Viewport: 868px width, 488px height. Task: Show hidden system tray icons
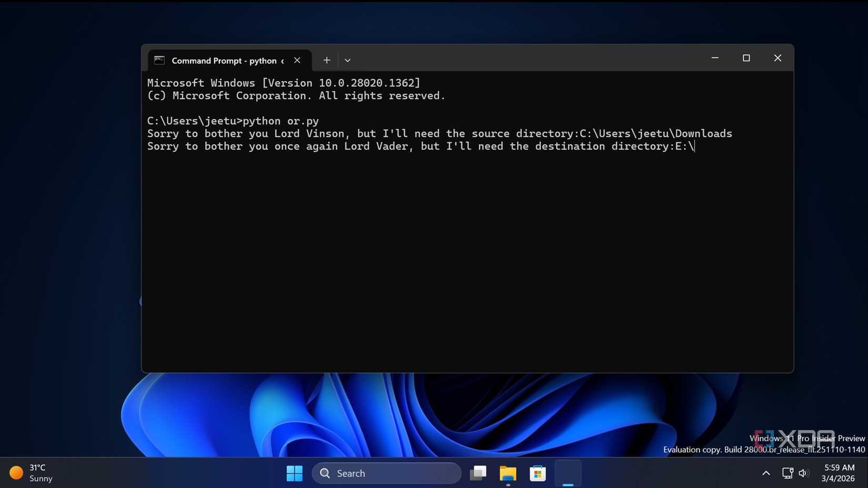(x=766, y=473)
